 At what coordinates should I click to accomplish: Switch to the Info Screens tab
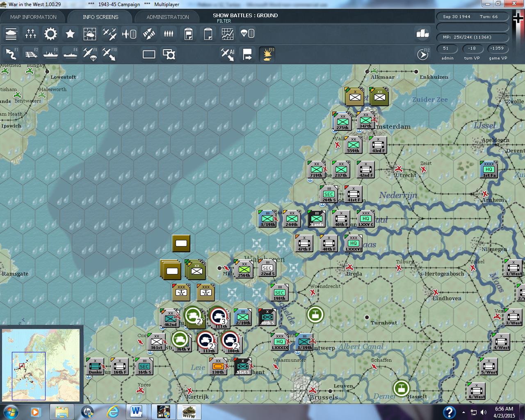[x=100, y=17]
